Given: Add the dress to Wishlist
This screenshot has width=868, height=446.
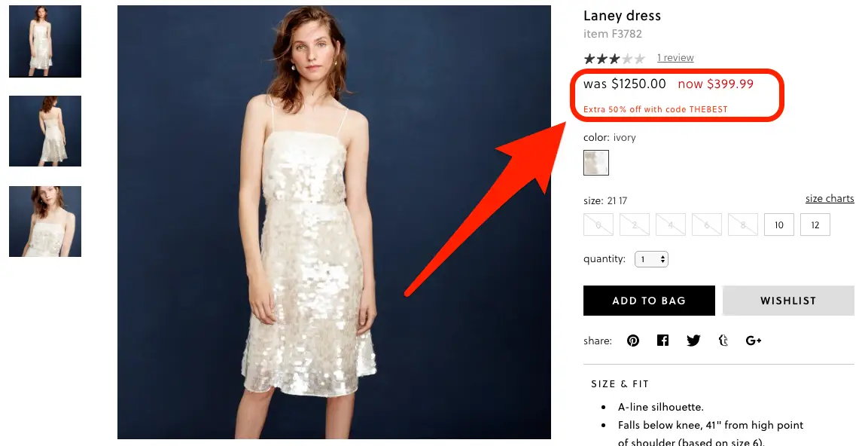Looking at the screenshot, I should (x=788, y=301).
